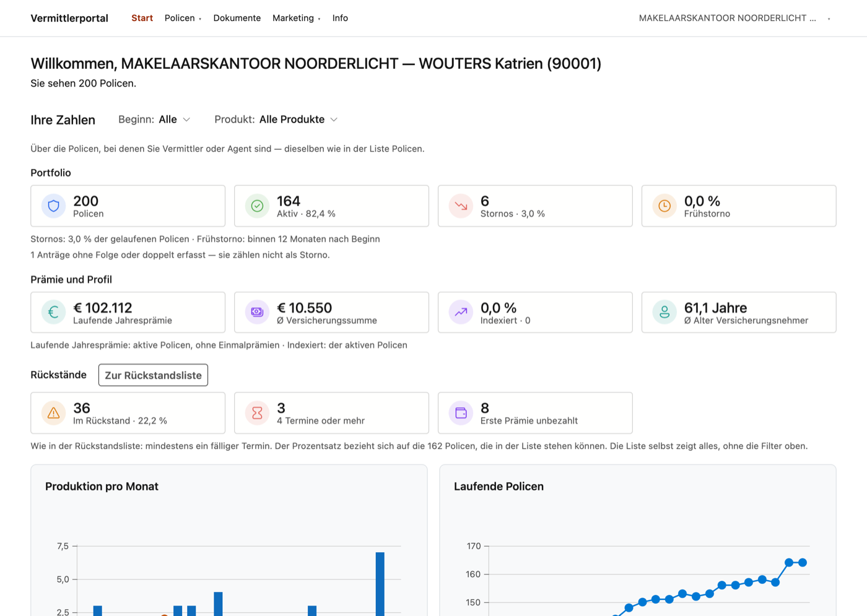Open the Beginn filter dropdown
This screenshot has width=867, height=616.
click(154, 119)
